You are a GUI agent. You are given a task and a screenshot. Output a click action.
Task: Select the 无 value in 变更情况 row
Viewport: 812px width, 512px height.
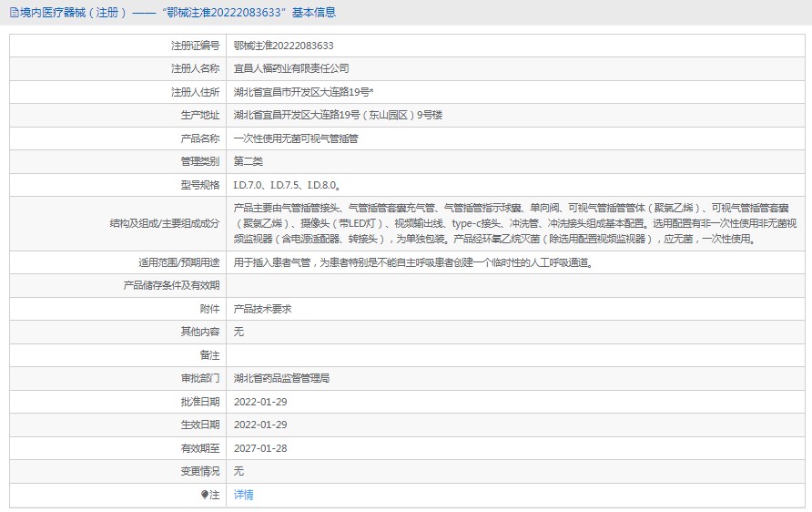point(239,471)
